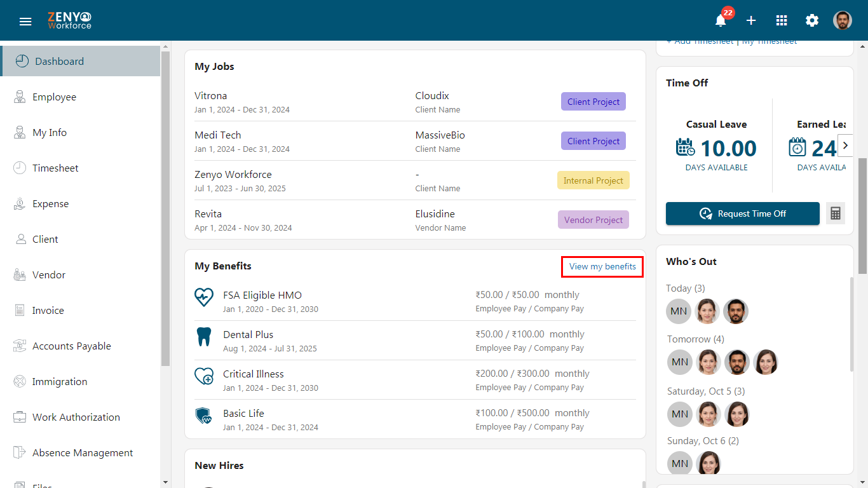Screen dimensions: 868x488
Task: Click the MassiveBio client name
Action: pos(440,135)
